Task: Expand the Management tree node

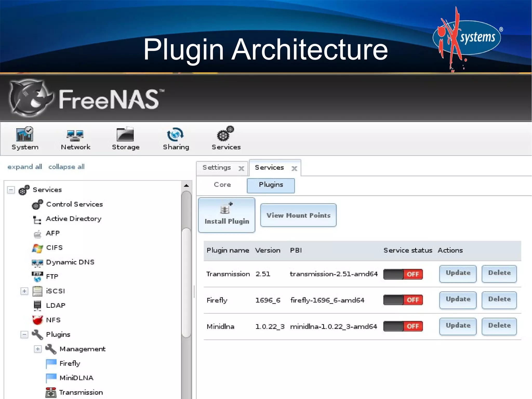Action: [38, 349]
